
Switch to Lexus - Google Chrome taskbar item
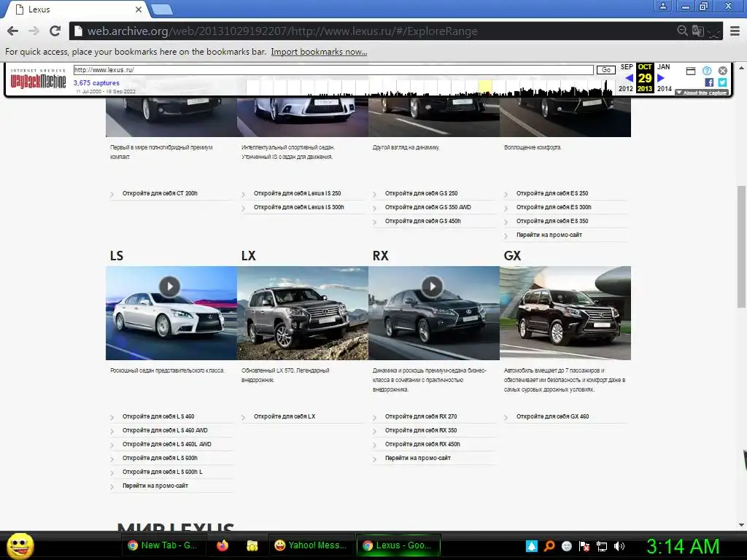(x=398, y=545)
